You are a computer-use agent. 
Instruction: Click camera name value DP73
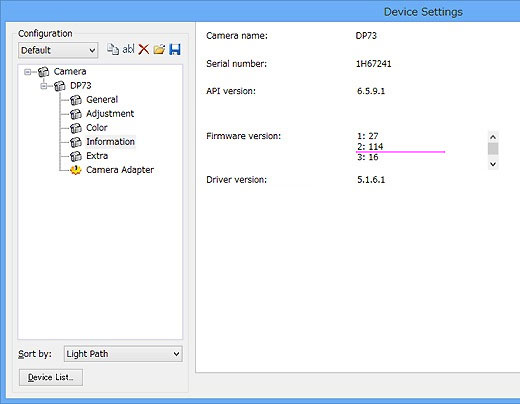pyautogui.click(x=366, y=36)
